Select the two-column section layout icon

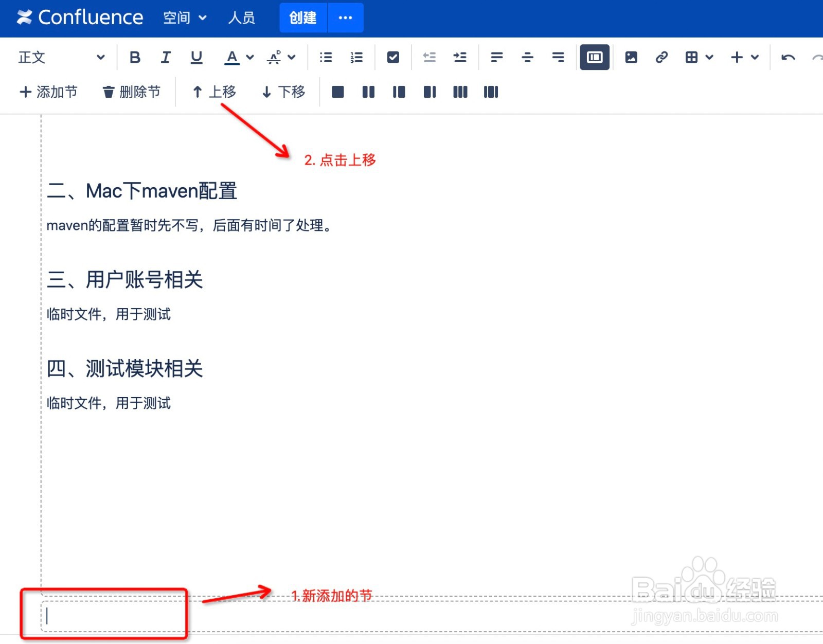368,92
